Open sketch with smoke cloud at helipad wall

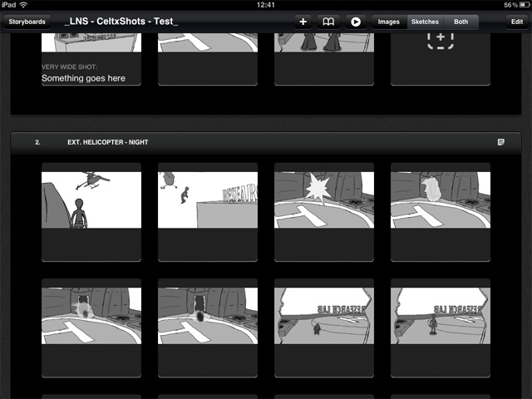pyautogui.click(x=441, y=199)
